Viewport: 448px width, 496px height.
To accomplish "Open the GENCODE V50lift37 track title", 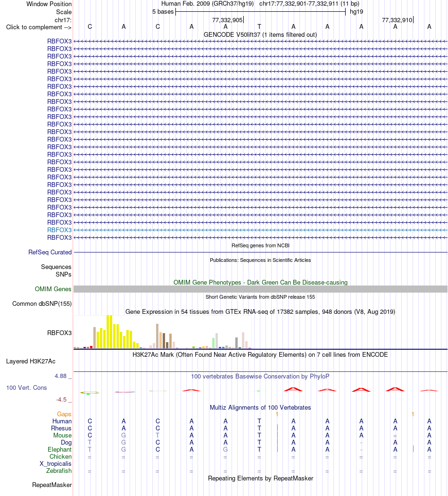I will pos(260,35).
